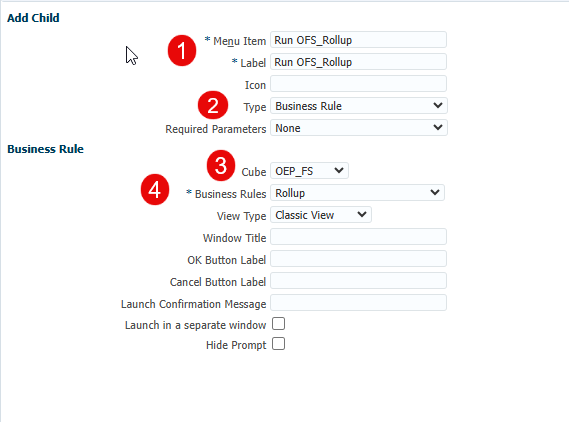The image size is (569, 422).
Task: Click the Menu Item text field
Action: coord(358,40)
